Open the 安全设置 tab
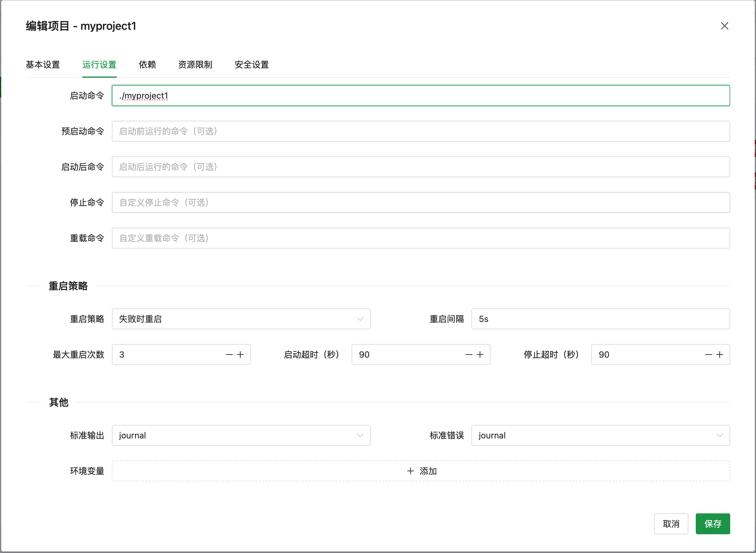Image resolution: width=756 pixels, height=553 pixels. pos(251,65)
